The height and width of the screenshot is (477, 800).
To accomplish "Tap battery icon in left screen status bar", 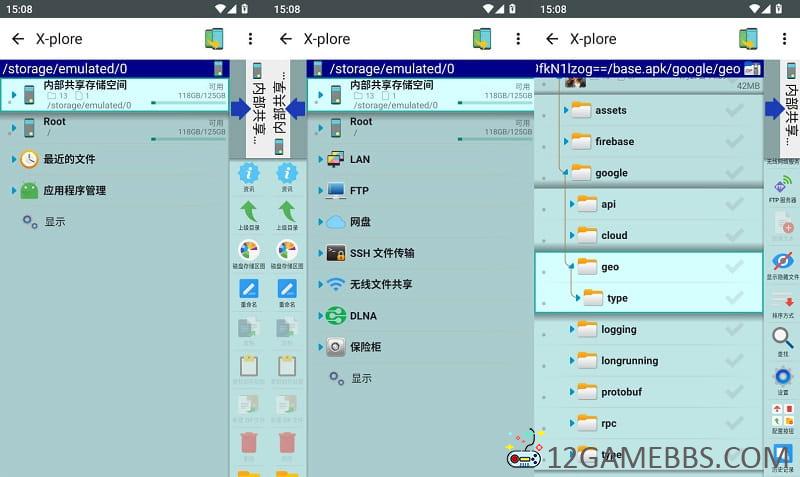I will (x=244, y=9).
